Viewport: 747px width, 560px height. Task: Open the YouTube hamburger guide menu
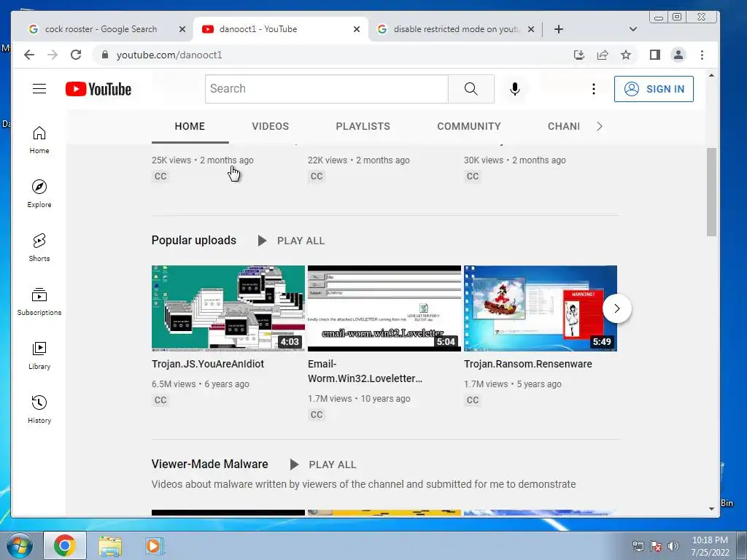coord(39,88)
